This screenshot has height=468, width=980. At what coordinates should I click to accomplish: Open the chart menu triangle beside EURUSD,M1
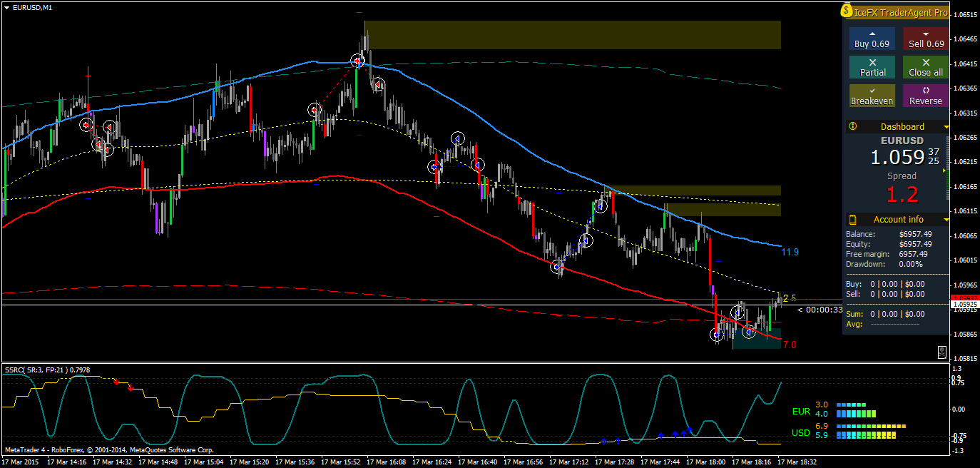6,7
